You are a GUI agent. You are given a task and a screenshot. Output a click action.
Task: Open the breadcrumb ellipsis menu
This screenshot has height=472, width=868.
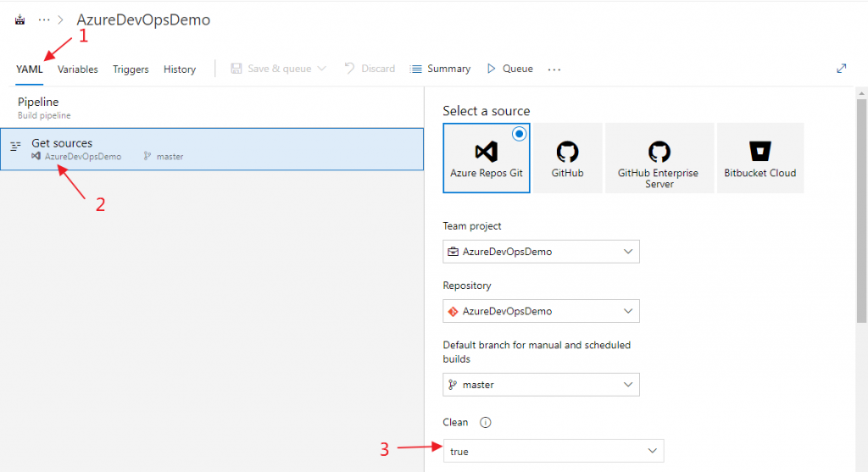tap(44, 19)
